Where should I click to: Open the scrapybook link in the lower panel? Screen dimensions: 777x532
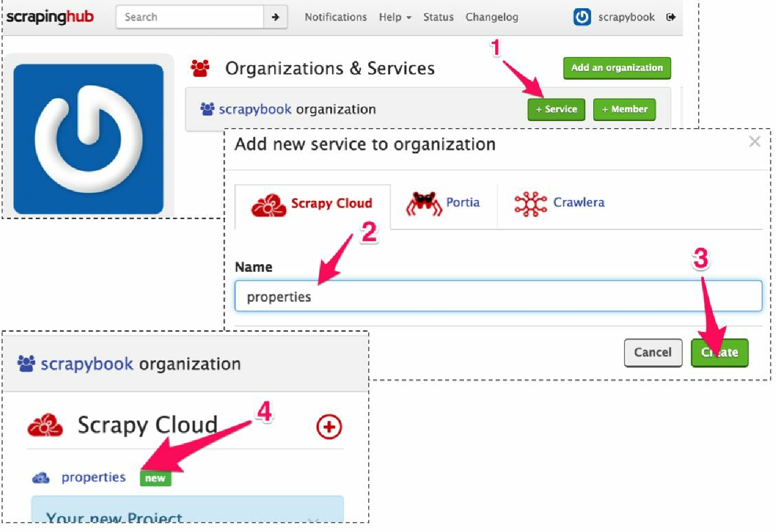(x=87, y=364)
